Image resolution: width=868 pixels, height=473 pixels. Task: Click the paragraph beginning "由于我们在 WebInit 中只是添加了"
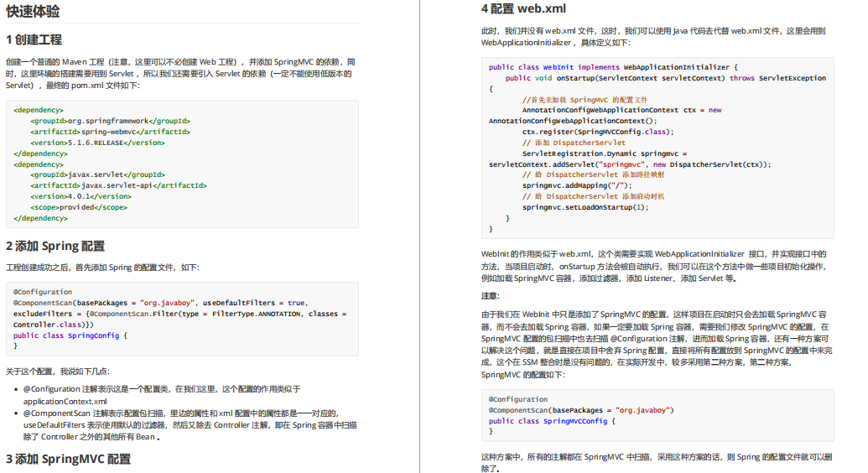(x=657, y=345)
